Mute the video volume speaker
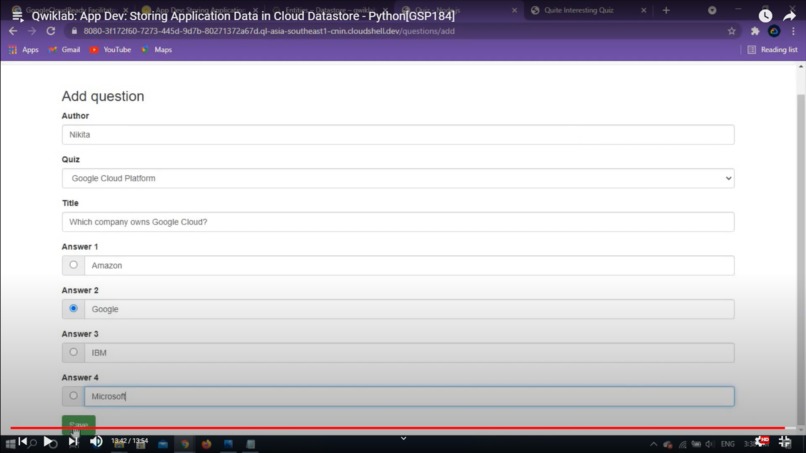Viewport: 806px width, 453px height. click(96, 441)
